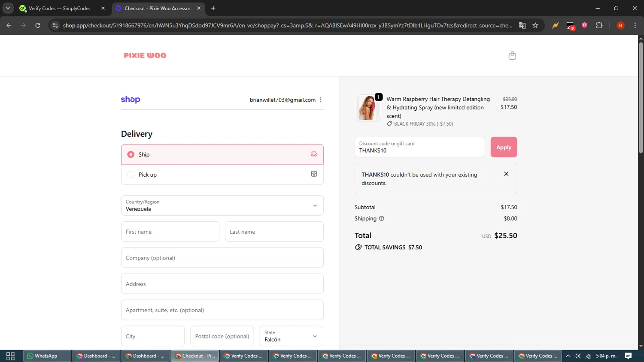Click the browser address bar URL
Screen dimensions: 644x362
287,25
